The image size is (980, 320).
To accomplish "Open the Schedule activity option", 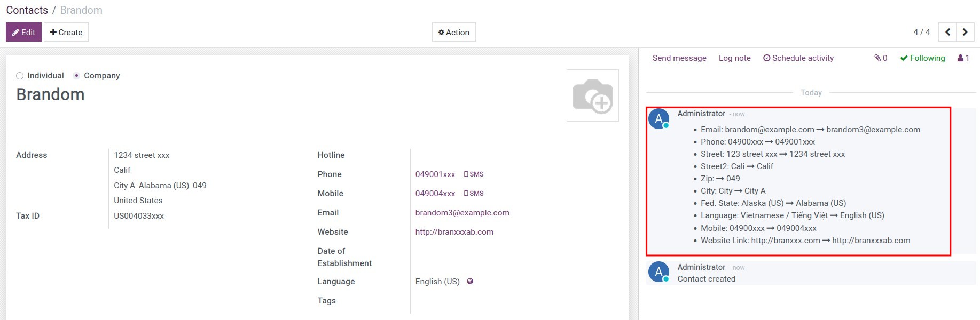I will click(798, 58).
